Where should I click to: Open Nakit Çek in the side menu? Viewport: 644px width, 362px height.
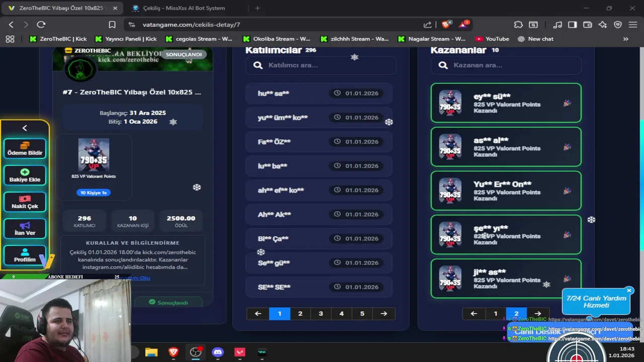(25, 202)
